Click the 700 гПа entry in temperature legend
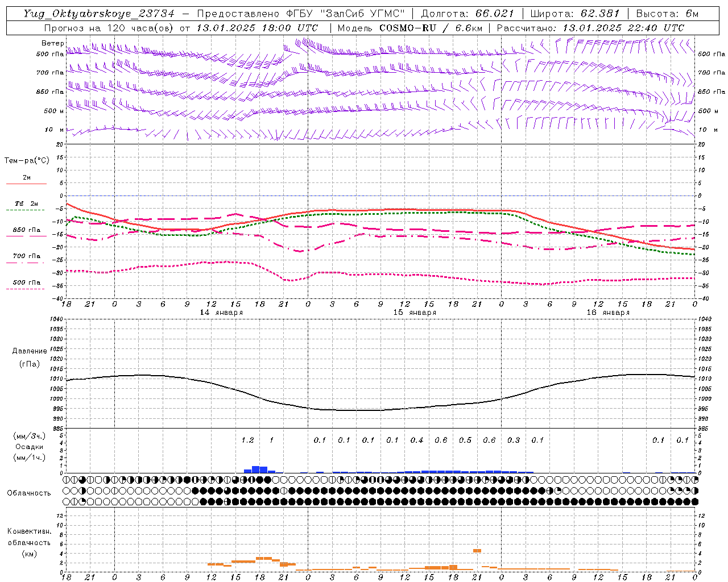This screenshot has width=728, height=582. 27,256
